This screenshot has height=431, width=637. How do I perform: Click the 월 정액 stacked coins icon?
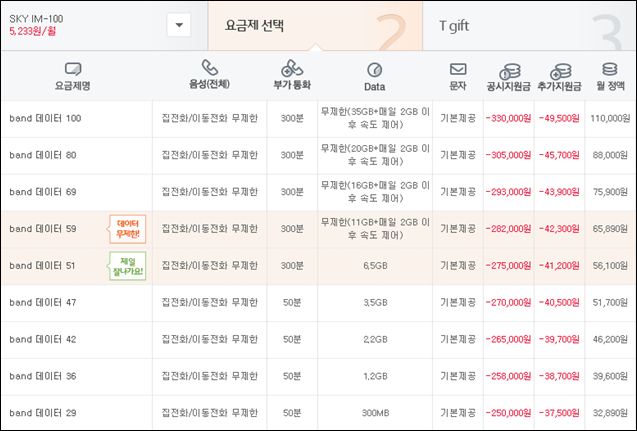click(609, 69)
